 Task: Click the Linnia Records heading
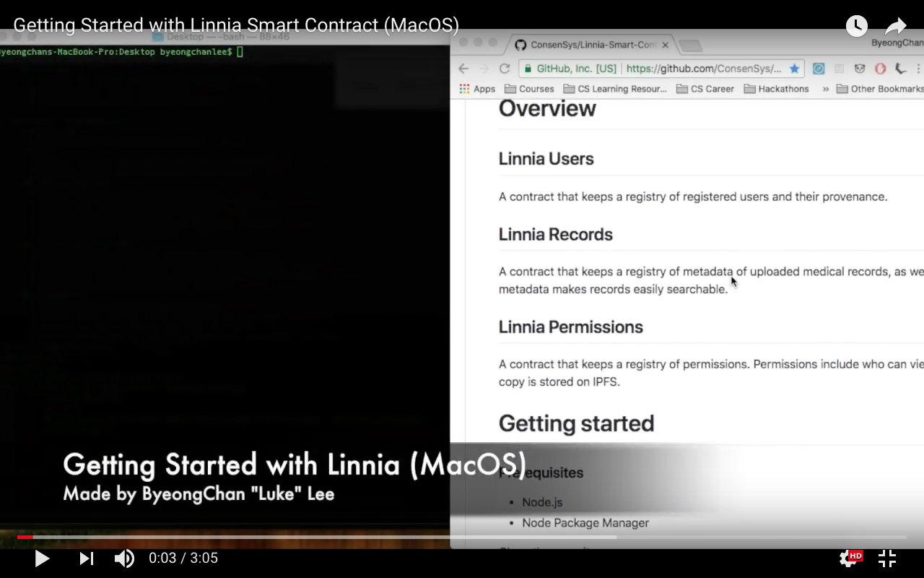coord(555,234)
